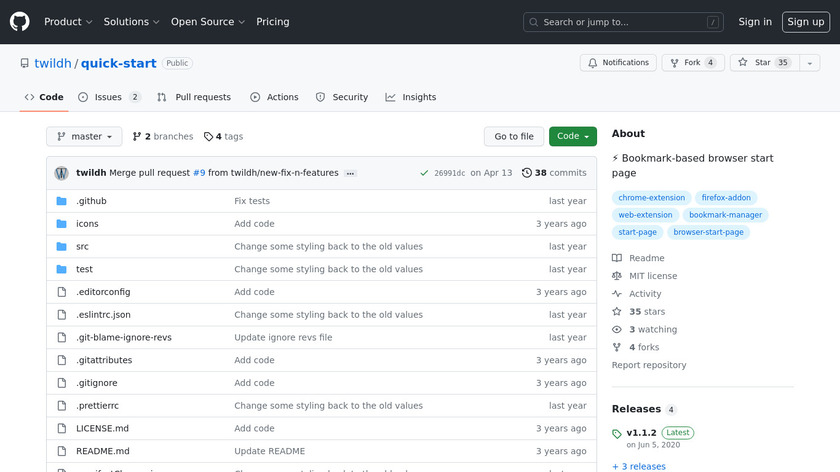Open the master branch dropdown
This screenshot has height=472, width=840.
84,137
